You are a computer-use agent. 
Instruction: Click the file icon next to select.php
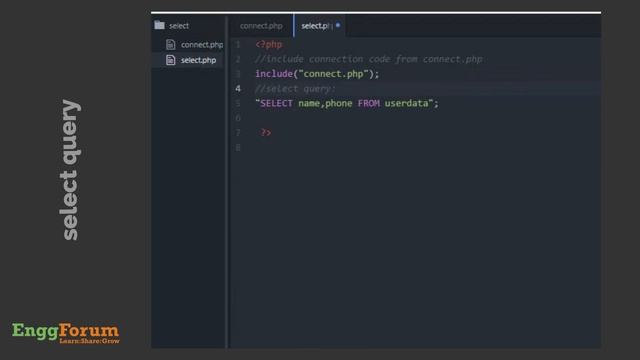coord(171,60)
